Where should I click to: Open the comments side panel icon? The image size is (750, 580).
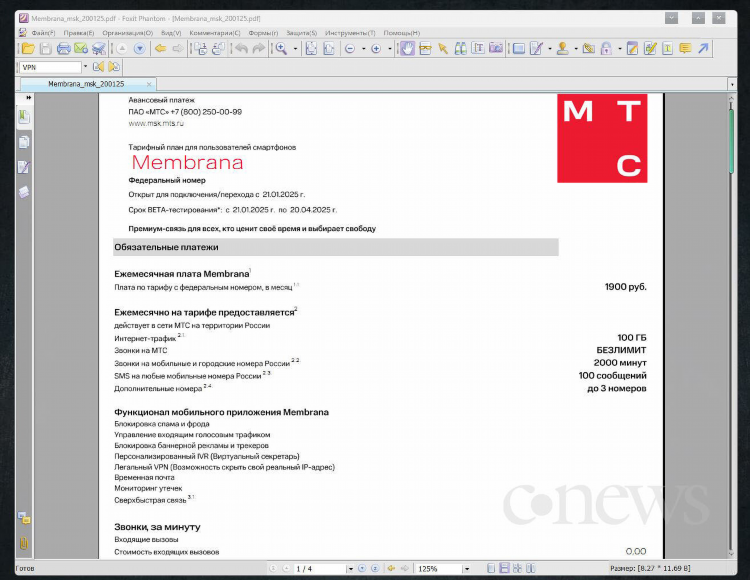(x=24, y=518)
